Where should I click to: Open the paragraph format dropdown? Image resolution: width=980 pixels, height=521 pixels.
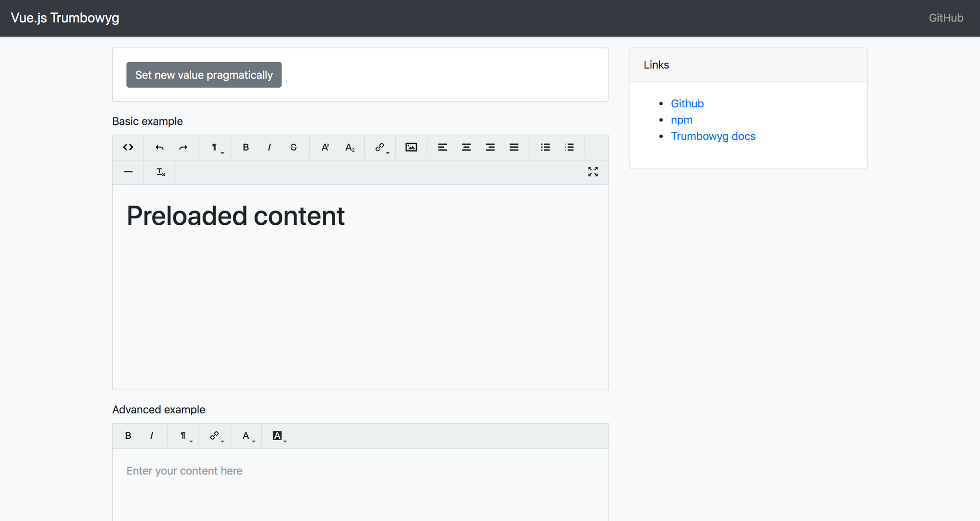pos(215,147)
